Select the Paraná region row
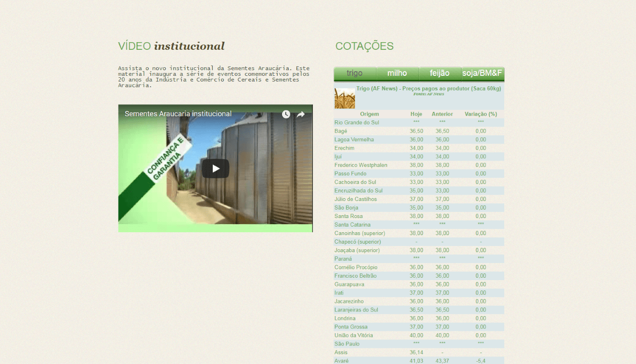 pyautogui.click(x=419, y=259)
